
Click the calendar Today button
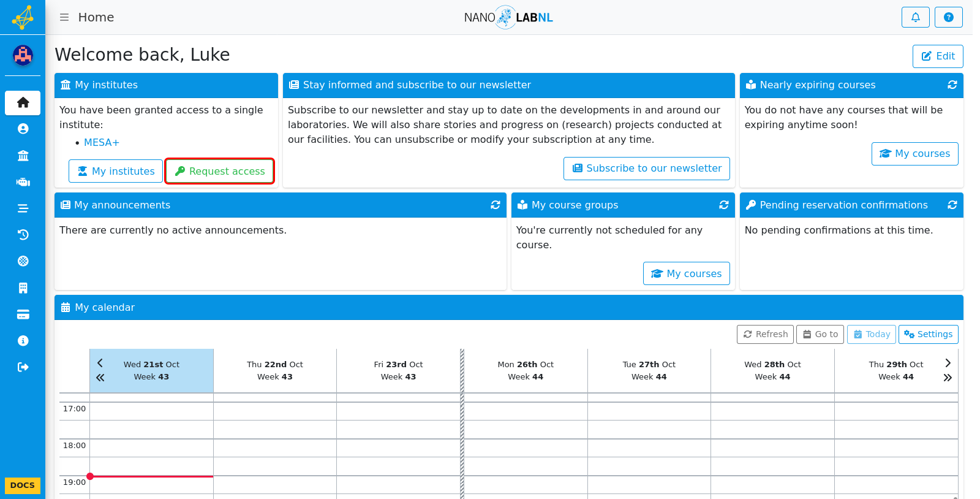(871, 335)
